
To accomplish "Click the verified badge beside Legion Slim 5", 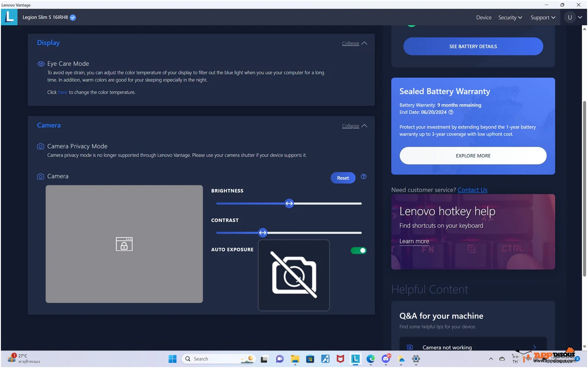I will pos(73,17).
